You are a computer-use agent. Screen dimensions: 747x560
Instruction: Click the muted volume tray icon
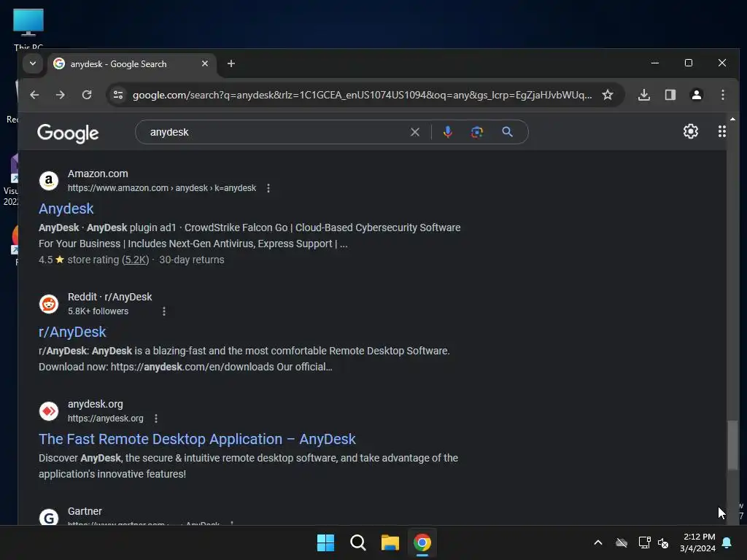662,542
